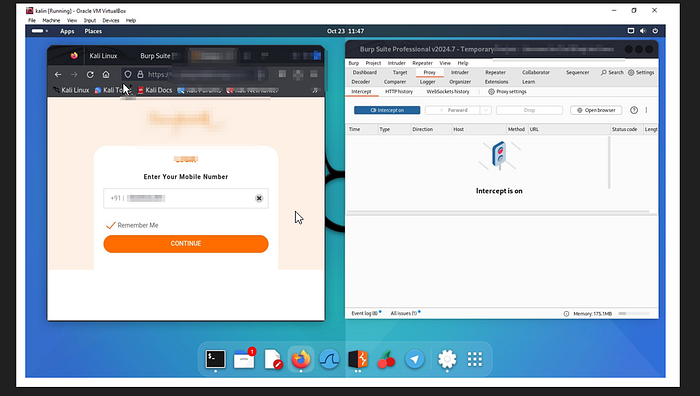Switch to Learn tab

tap(529, 82)
